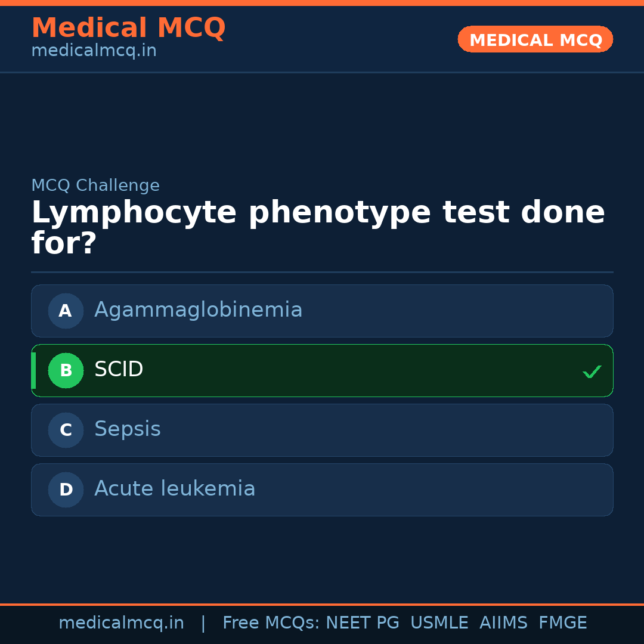Image resolution: width=644 pixels, height=644 pixels.
Task: Select the Acute leukemia answer text
Action: point(175,489)
